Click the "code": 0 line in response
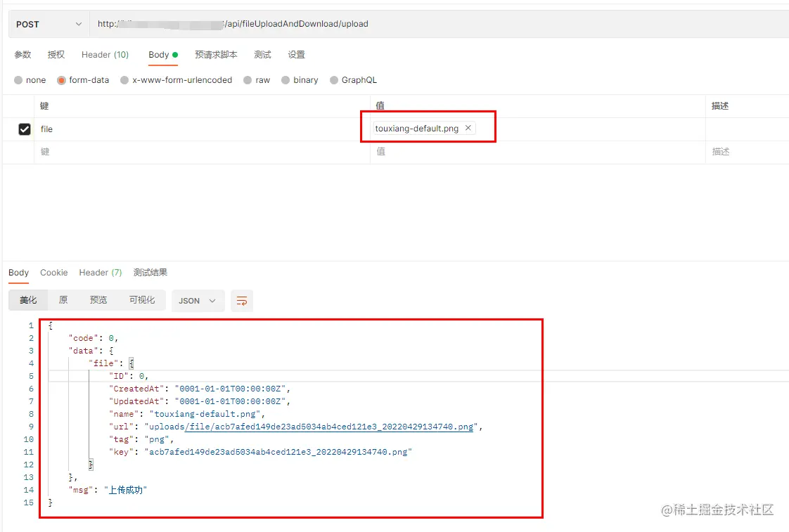Viewport: 789px width, 532px height. [x=93, y=338]
